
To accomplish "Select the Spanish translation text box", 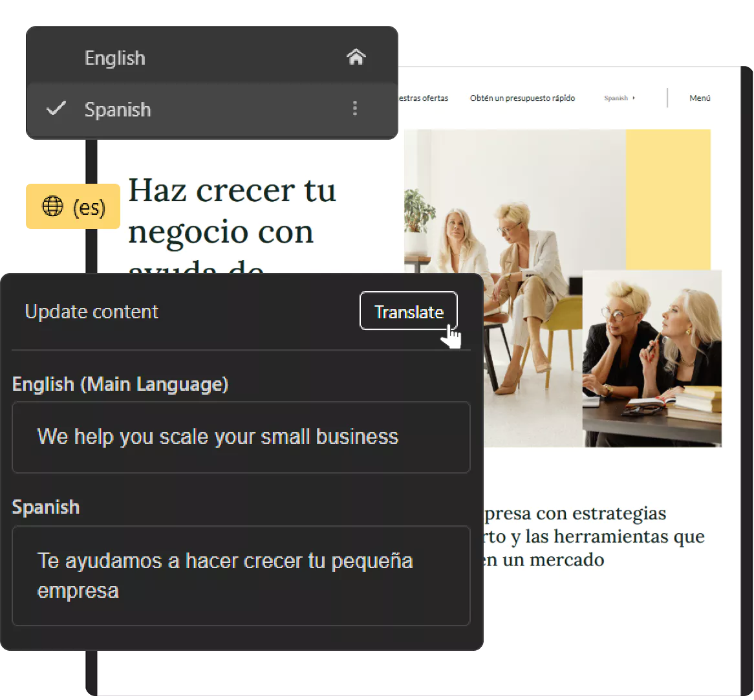I will tap(241, 576).
